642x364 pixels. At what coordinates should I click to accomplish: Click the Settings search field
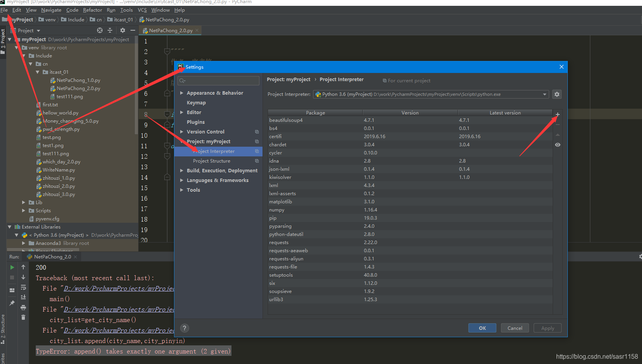tap(218, 81)
